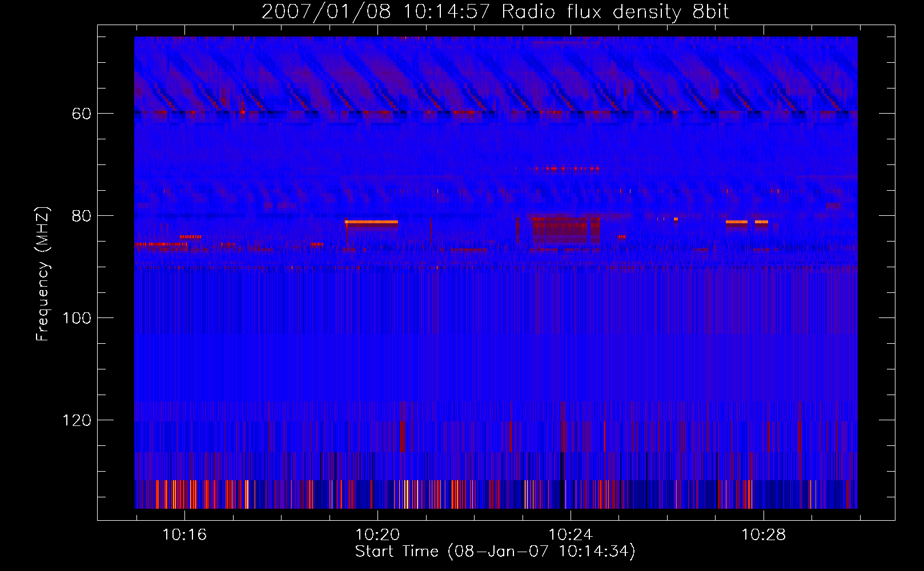Click the plot title showing the 2007/01/08 date
924x571 pixels.
[496, 12]
